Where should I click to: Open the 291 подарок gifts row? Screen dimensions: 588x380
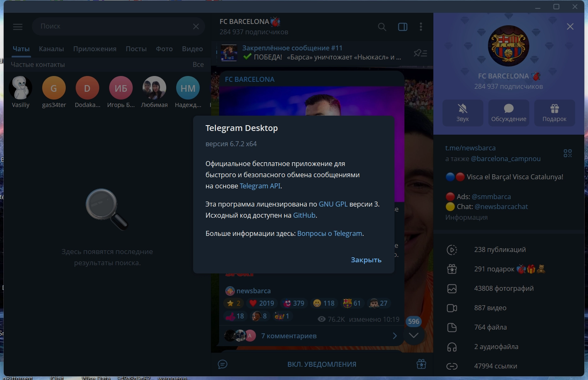[x=509, y=269]
